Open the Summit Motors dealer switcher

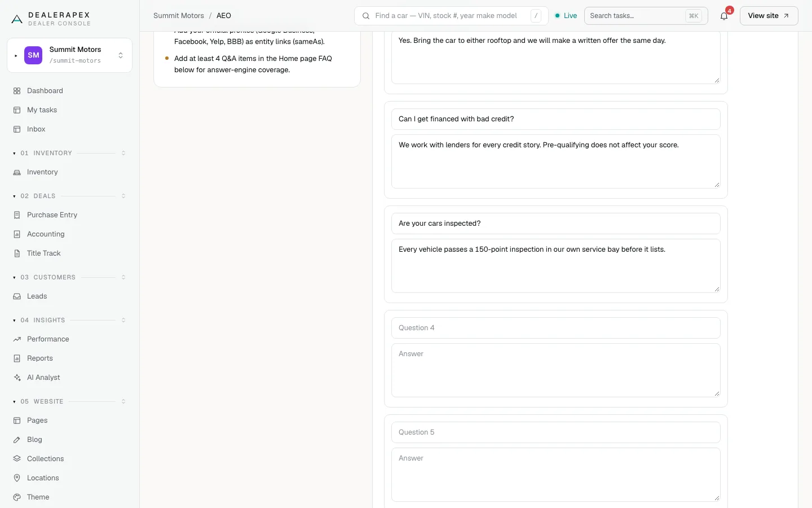point(70,55)
